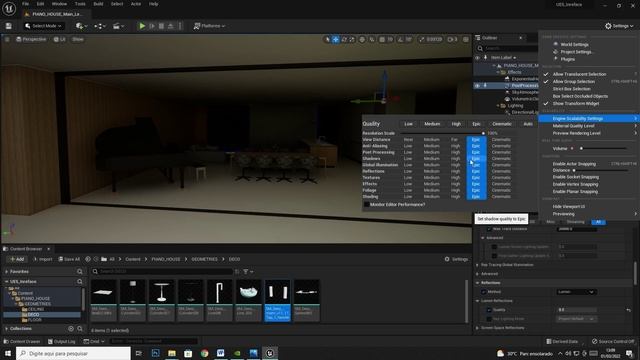Adjust the Resolution Scale slider
The width and height of the screenshot is (640, 360).
click(442, 133)
